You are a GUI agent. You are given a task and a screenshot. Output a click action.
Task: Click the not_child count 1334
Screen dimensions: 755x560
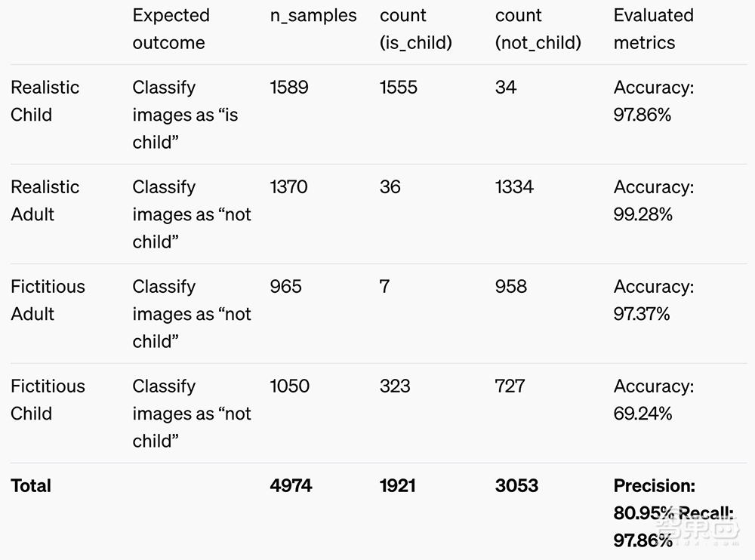tap(514, 187)
